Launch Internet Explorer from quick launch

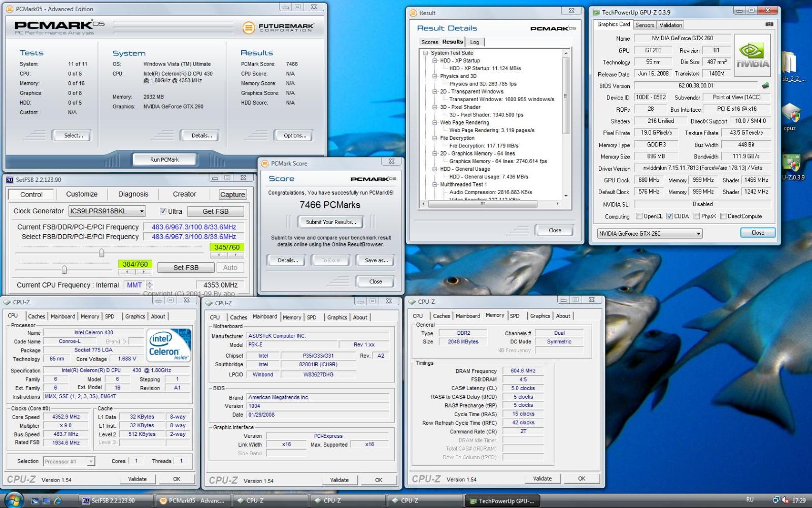(57, 501)
